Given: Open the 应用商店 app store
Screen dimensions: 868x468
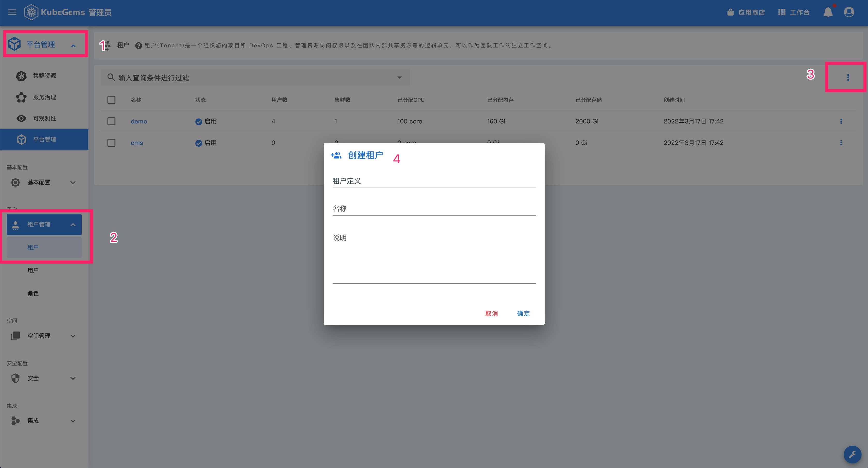Looking at the screenshot, I should (x=746, y=12).
